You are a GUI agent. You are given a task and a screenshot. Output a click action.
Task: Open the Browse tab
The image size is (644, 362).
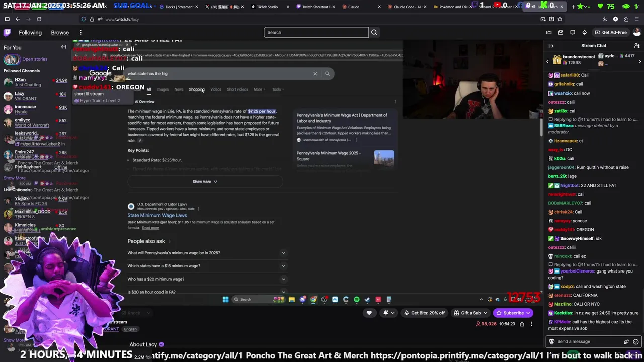pyautogui.click(x=60, y=33)
